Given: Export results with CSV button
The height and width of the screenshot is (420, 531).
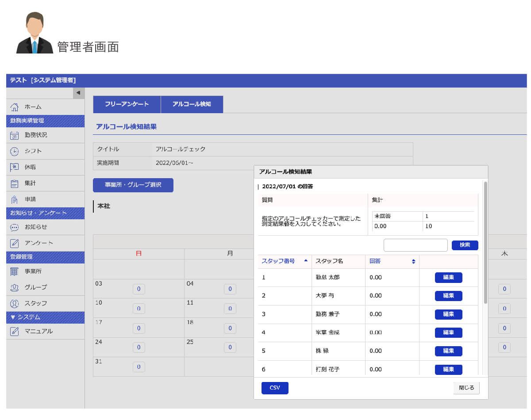Looking at the screenshot, I should 275,388.
